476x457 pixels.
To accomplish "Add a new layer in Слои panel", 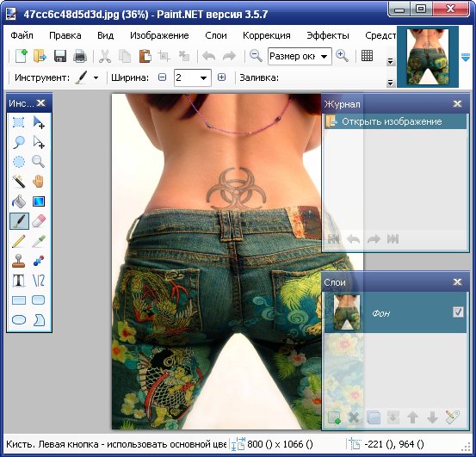I will (334, 417).
